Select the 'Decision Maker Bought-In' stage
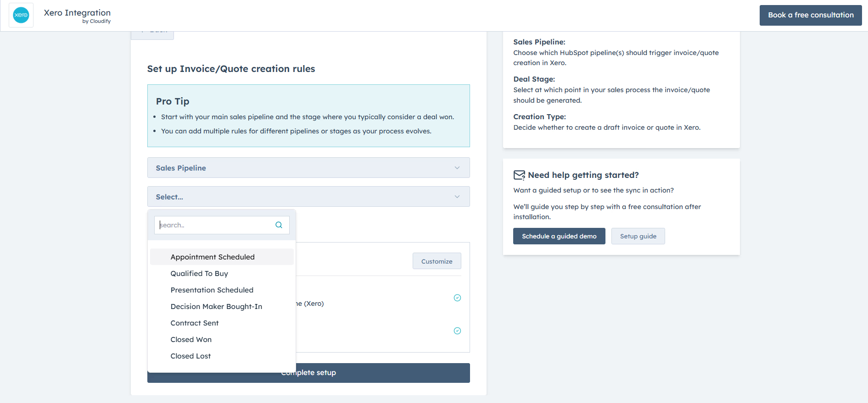The width and height of the screenshot is (868, 403). pyautogui.click(x=216, y=306)
